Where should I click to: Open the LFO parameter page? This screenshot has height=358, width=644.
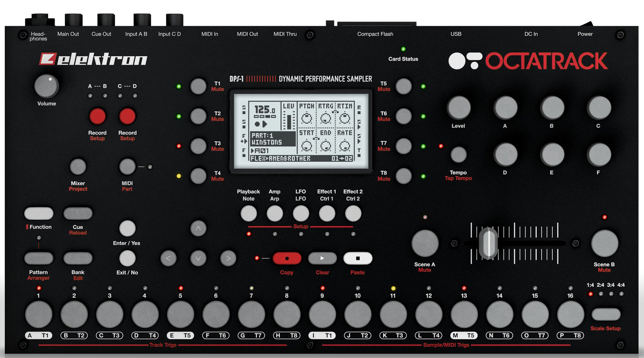tap(301, 214)
